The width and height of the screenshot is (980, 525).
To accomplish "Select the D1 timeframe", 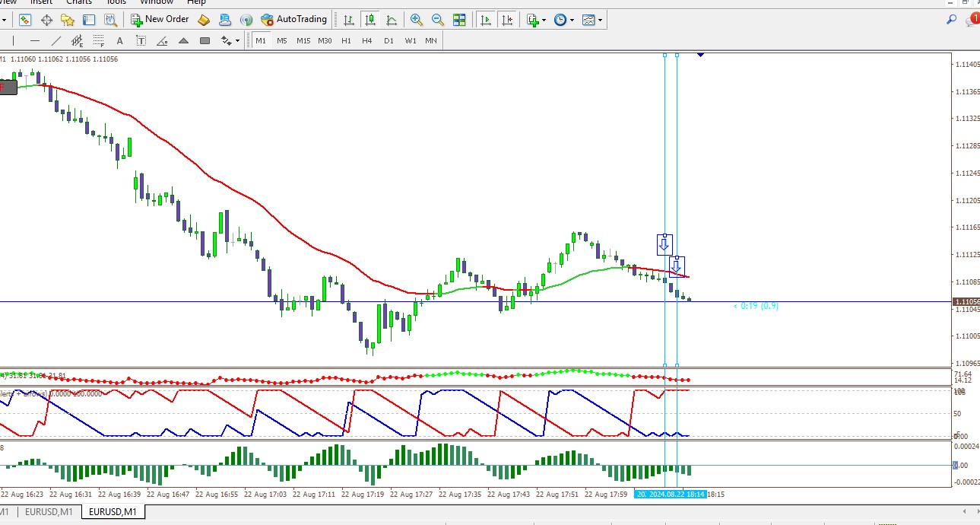I will coord(389,40).
